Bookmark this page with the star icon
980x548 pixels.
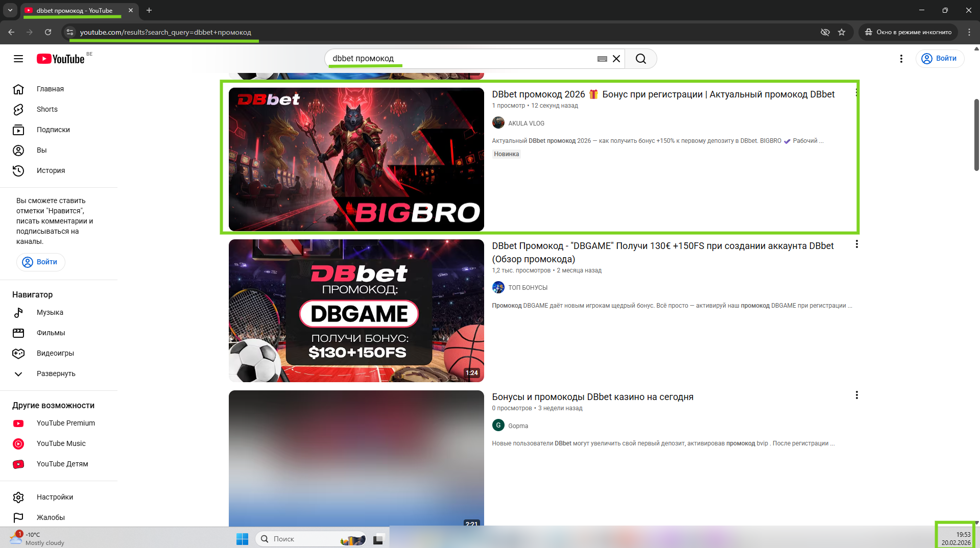842,32
